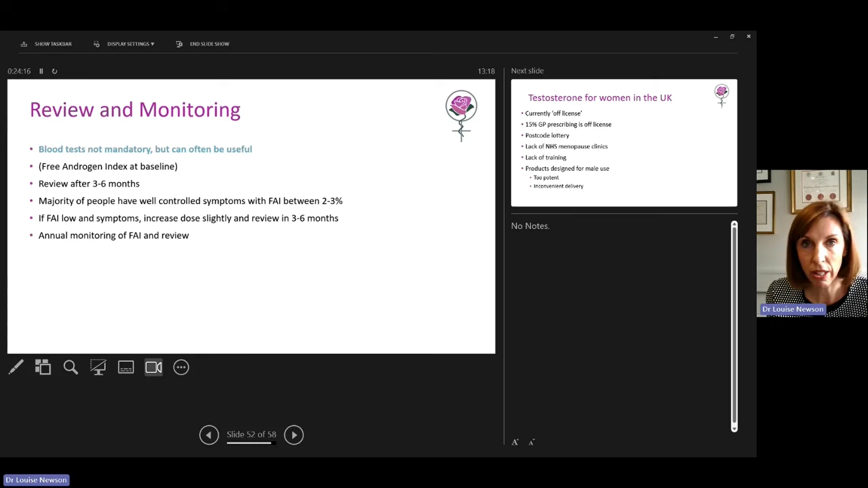Screen dimensions: 868x488
Task: Decrease font size in notes panel
Action: point(531,442)
